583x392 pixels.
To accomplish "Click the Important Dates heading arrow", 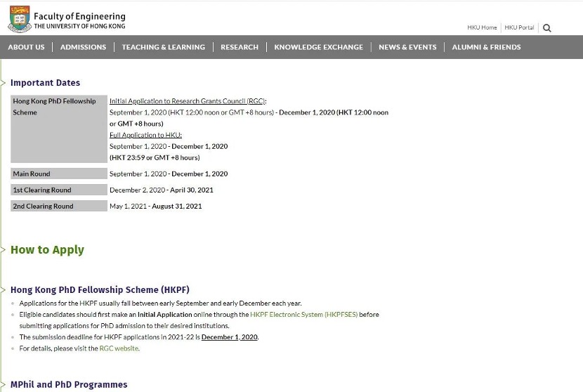I will (x=3, y=83).
